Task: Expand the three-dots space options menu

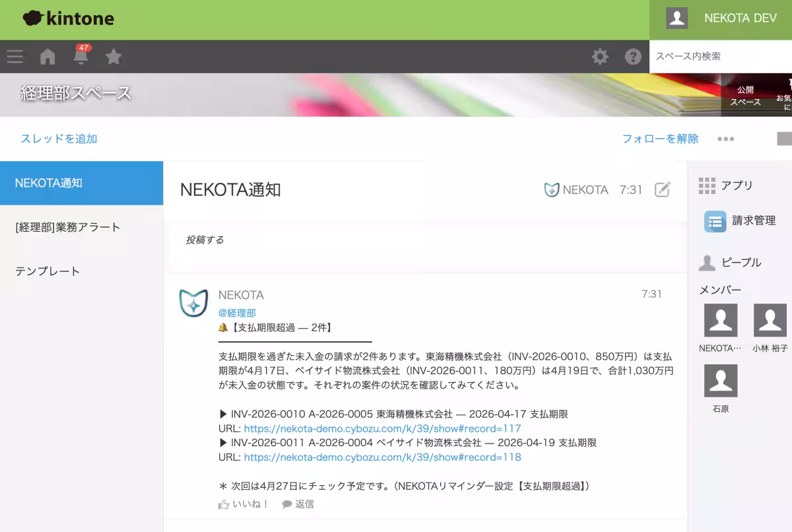Action: click(x=726, y=139)
